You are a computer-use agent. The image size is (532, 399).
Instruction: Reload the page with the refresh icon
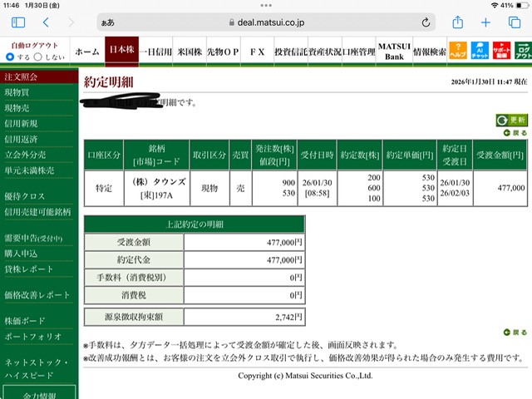coord(426,22)
